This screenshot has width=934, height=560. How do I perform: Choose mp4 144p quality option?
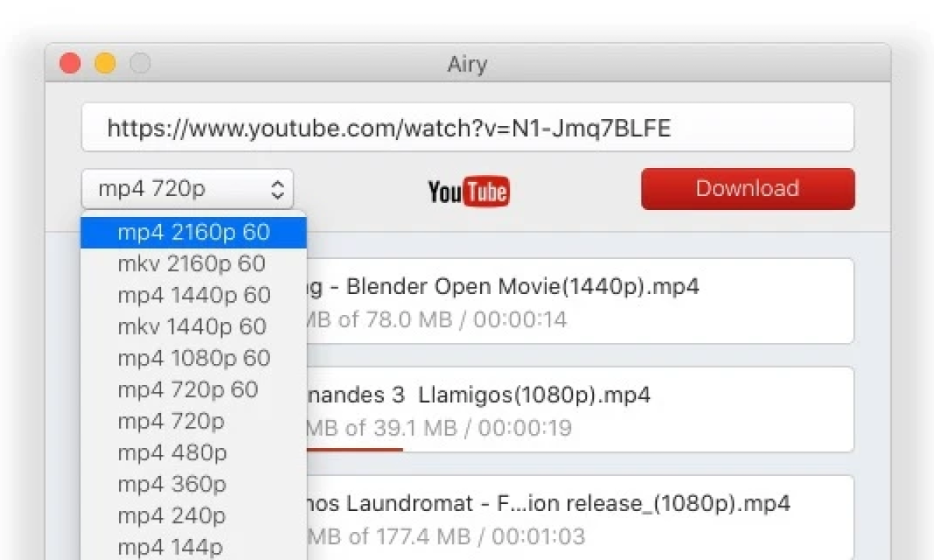tap(194, 546)
